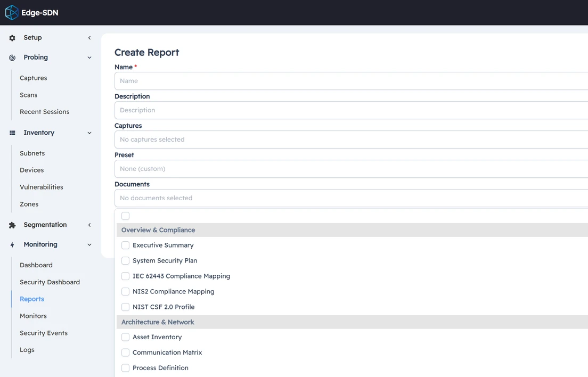Open the Preset dropdown

351,169
